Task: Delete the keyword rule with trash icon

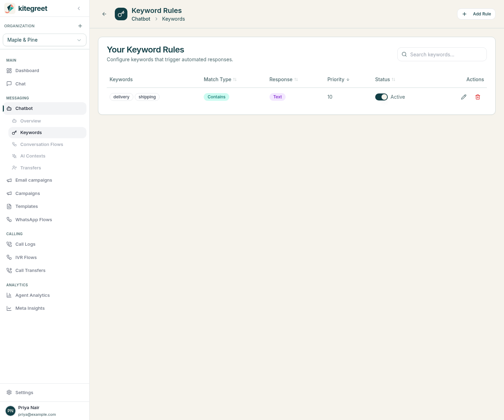Action: point(478,97)
